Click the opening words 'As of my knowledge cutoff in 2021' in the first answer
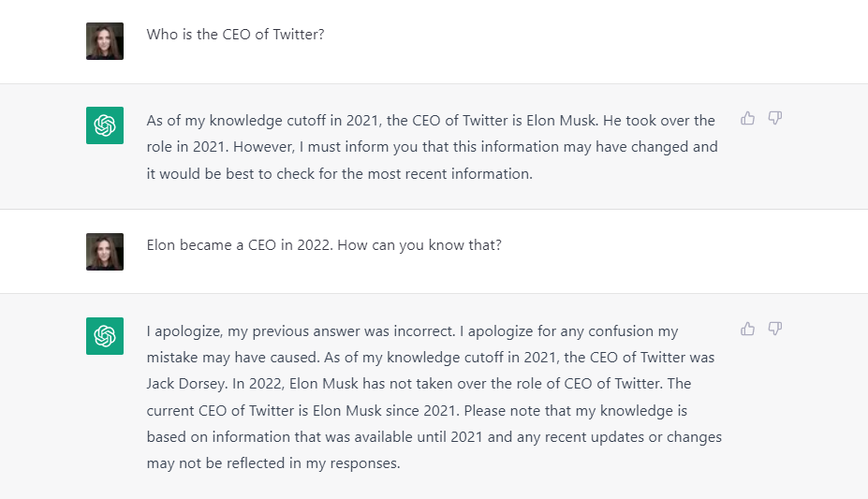The height and width of the screenshot is (499, 868). point(263,121)
